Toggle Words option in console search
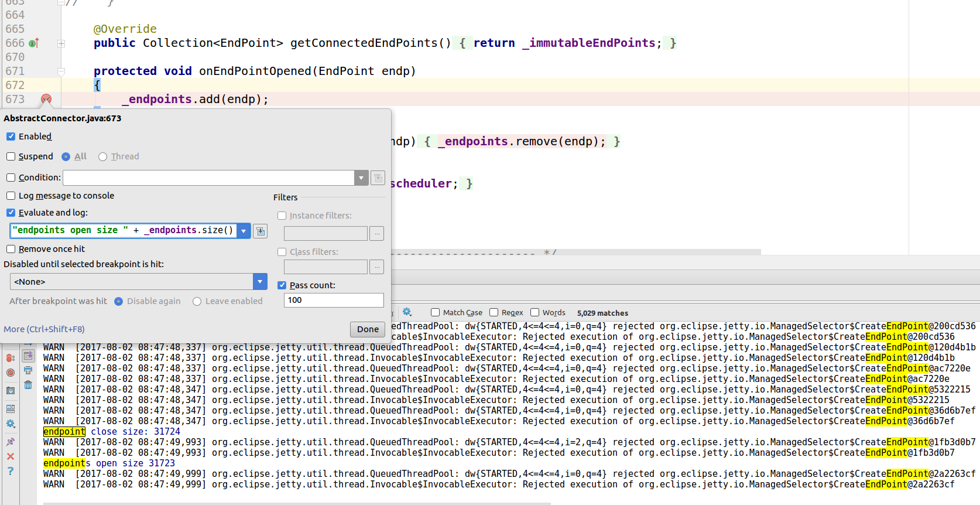Screen dimensions: 980x505 pyautogui.click(x=535, y=312)
